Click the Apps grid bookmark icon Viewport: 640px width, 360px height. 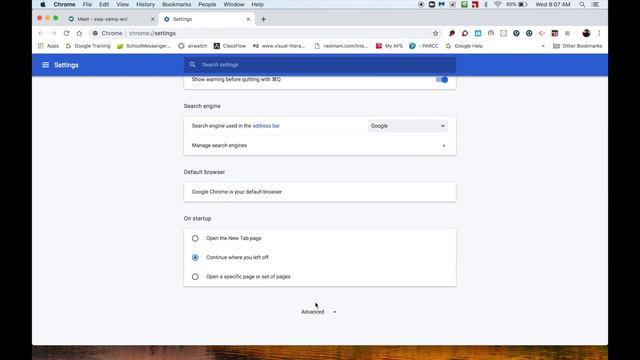pos(41,46)
